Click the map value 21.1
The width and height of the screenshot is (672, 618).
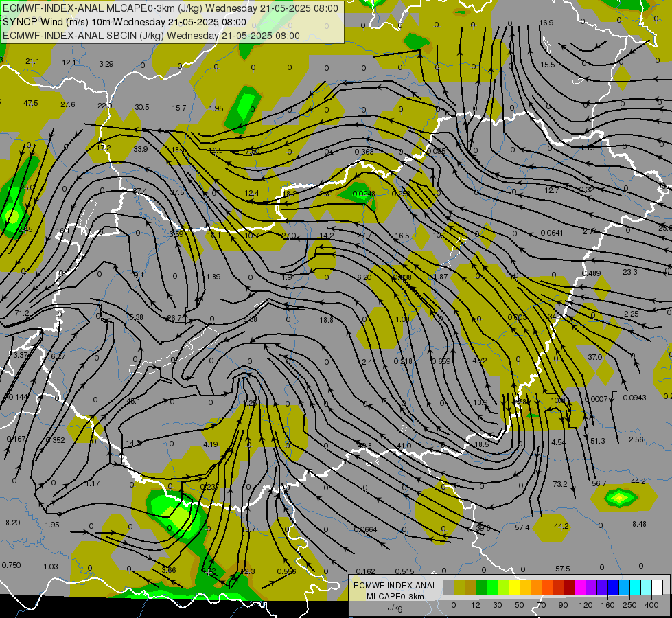click(x=32, y=61)
